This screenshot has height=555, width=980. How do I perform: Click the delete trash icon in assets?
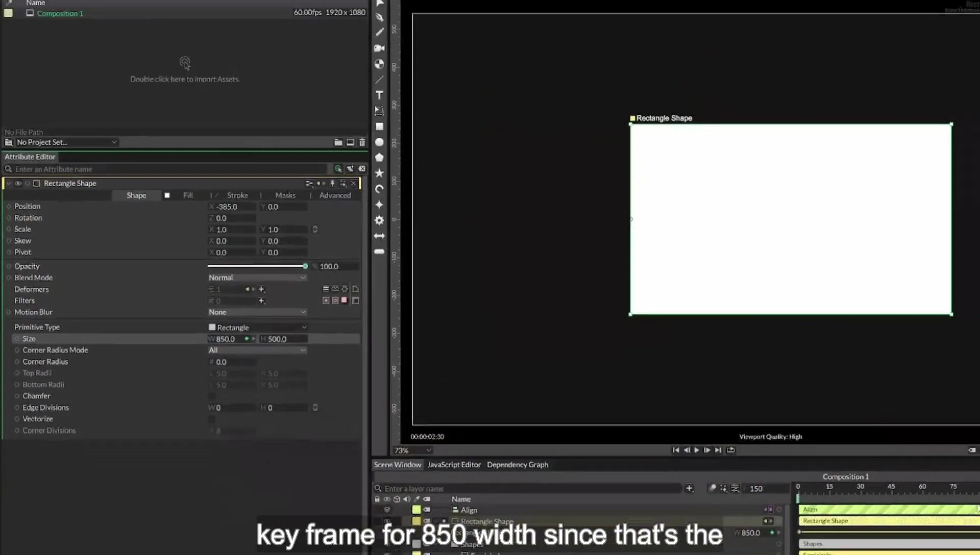tap(362, 142)
